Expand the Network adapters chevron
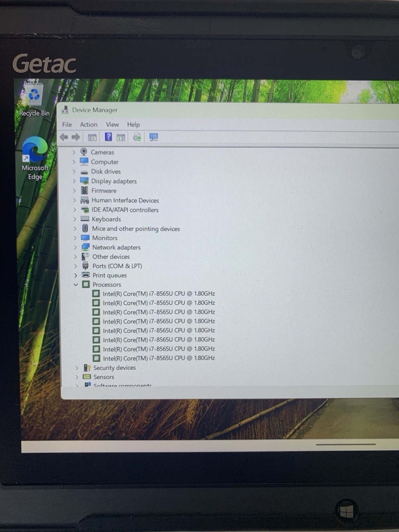 point(75,247)
